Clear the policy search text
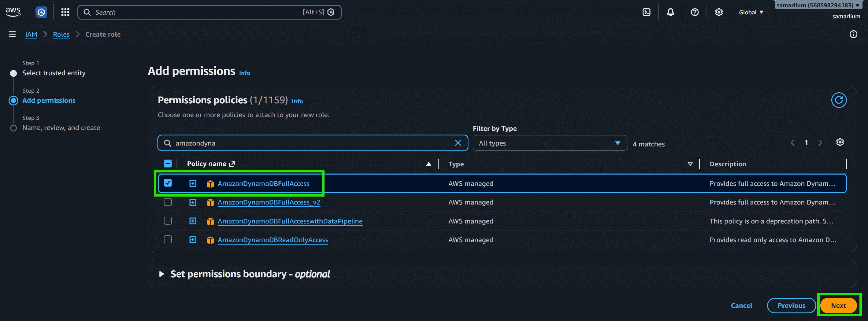The width and height of the screenshot is (868, 321). click(458, 143)
